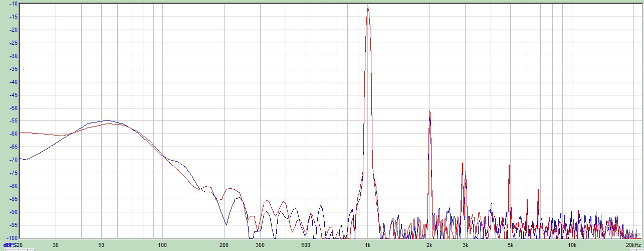Image resolution: width=644 pixels, height=251 pixels.
Task: Click the blue trace start at 20 Hz
Action: click(21, 158)
